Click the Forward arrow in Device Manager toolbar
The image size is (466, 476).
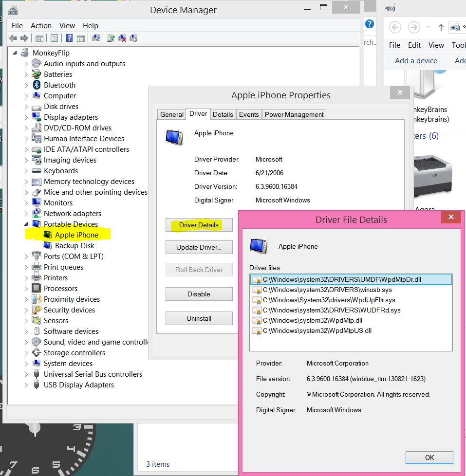click(24, 38)
